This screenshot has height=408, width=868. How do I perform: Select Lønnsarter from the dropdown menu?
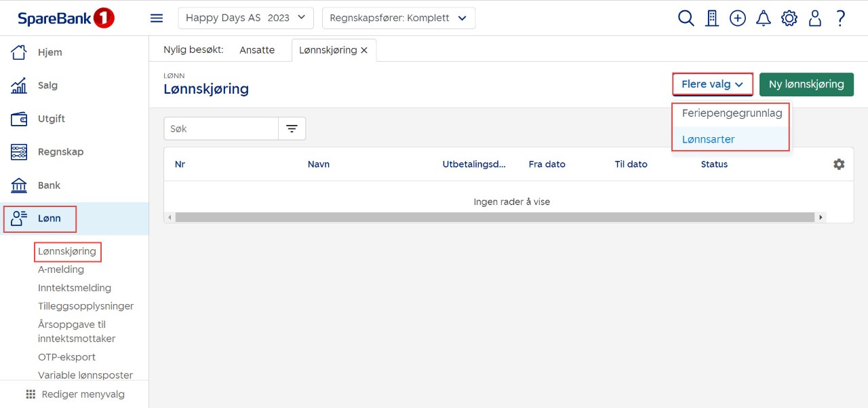click(708, 139)
